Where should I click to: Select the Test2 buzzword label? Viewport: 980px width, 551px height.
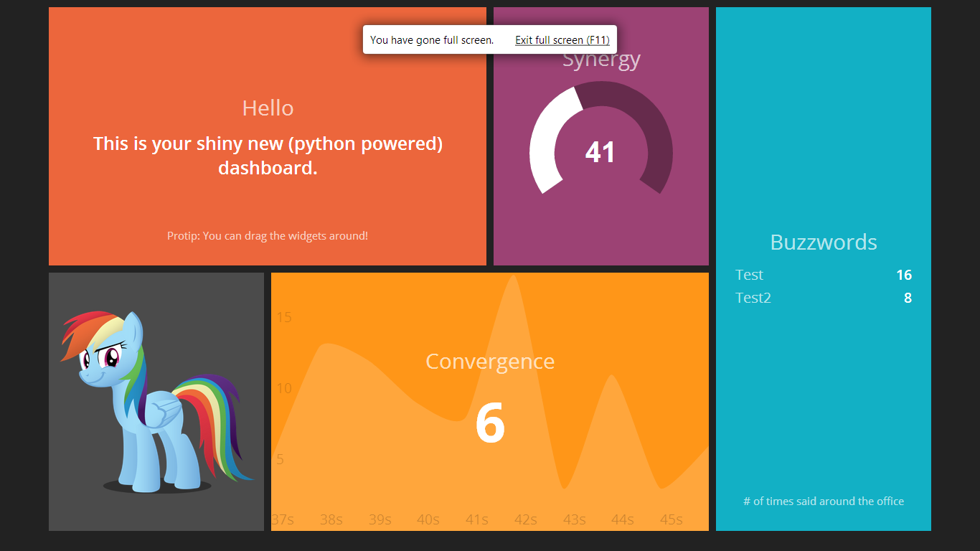(753, 298)
